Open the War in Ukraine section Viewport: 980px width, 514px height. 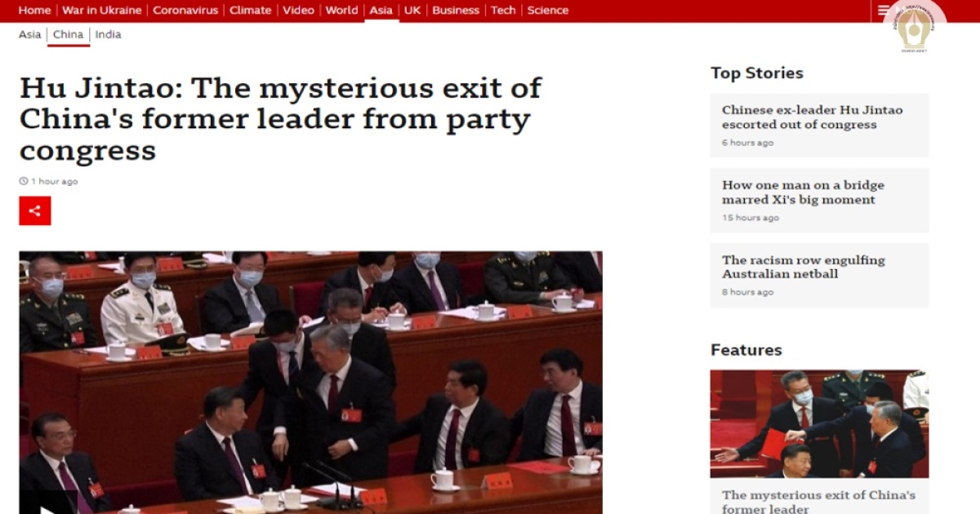[102, 11]
